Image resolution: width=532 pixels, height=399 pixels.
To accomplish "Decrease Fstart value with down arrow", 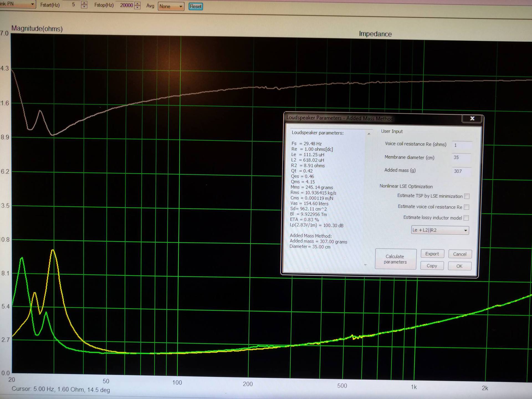I will point(84,7).
